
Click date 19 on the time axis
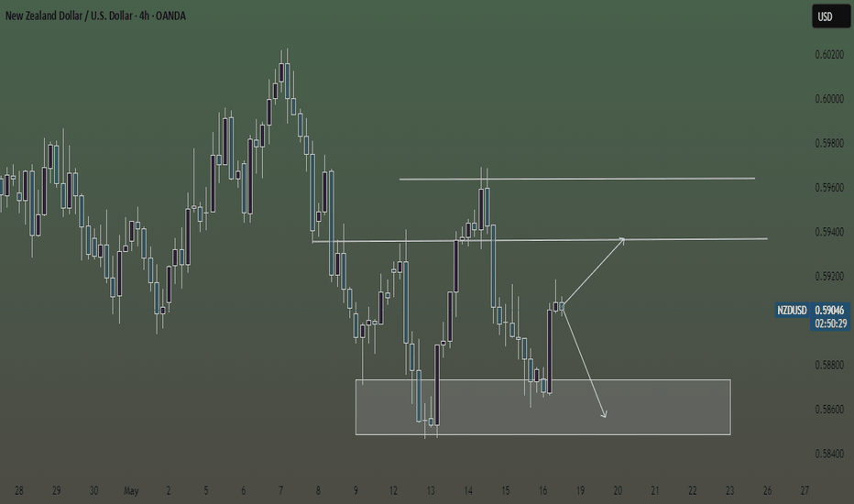pyautogui.click(x=581, y=490)
